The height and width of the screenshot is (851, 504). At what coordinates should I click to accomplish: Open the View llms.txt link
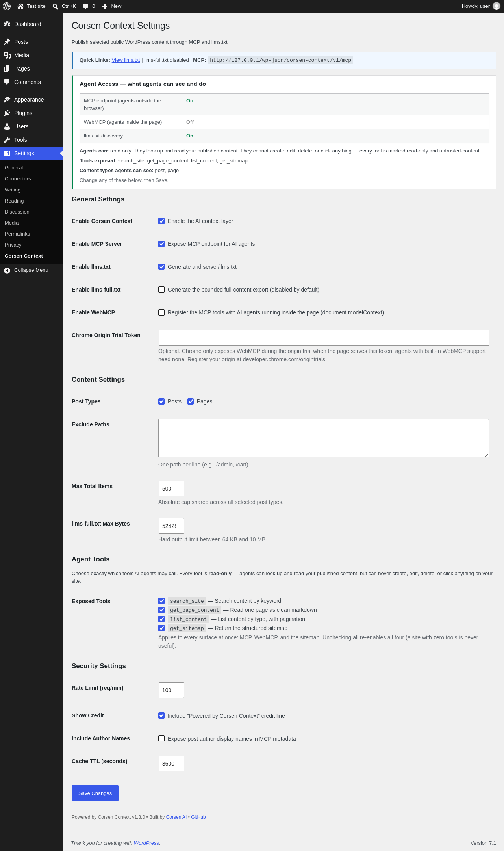[x=126, y=60]
